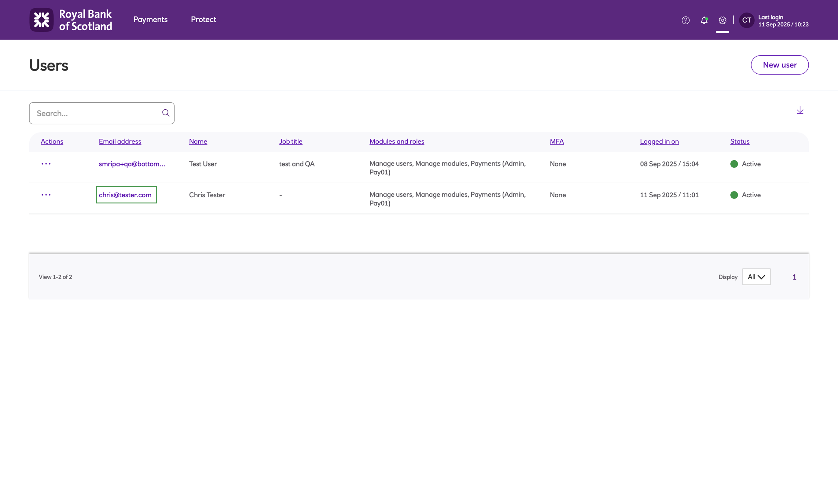Download the users list via arrow icon
This screenshot has width=838, height=504.
click(x=799, y=110)
